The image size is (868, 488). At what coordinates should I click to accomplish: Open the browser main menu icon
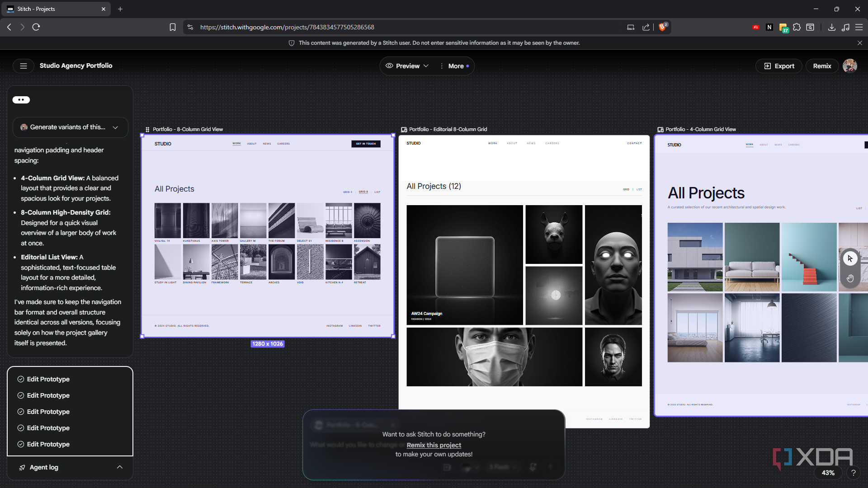click(859, 27)
